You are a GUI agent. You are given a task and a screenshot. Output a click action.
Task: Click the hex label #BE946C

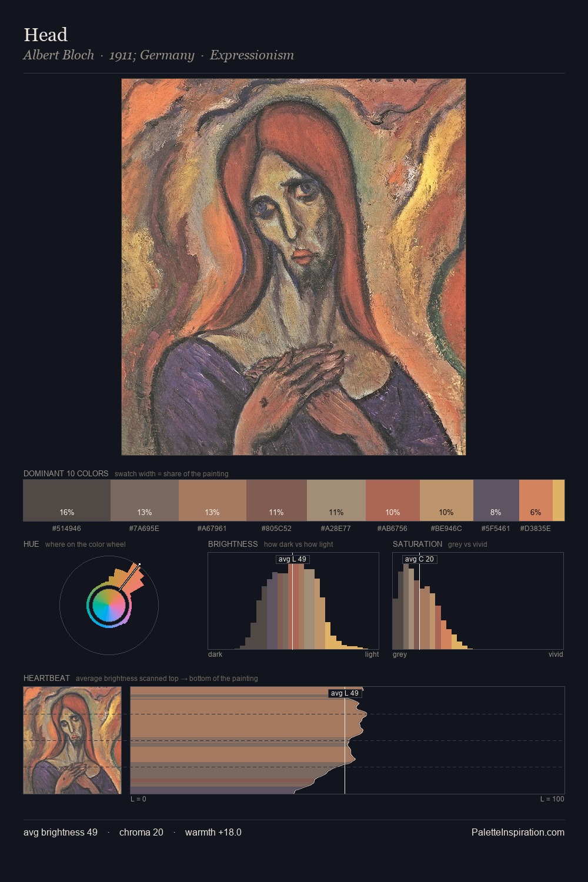pos(446,529)
